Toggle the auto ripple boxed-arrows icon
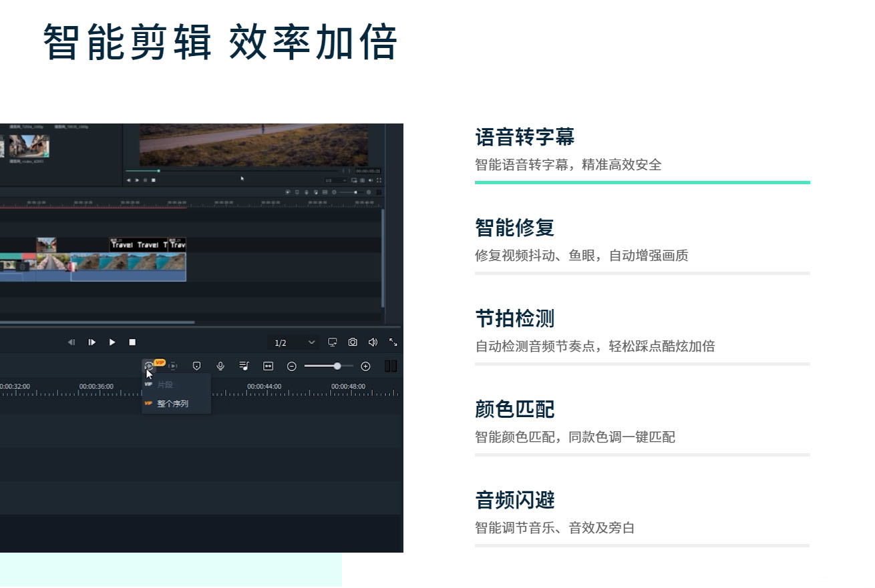 [x=268, y=366]
